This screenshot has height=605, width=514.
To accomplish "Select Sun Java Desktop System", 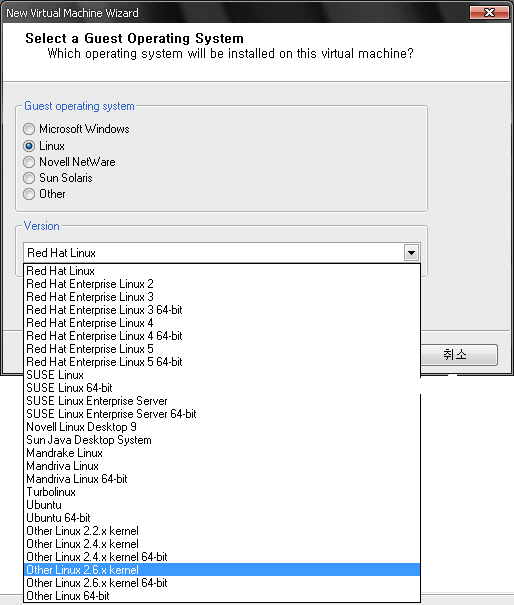I will tap(222, 440).
